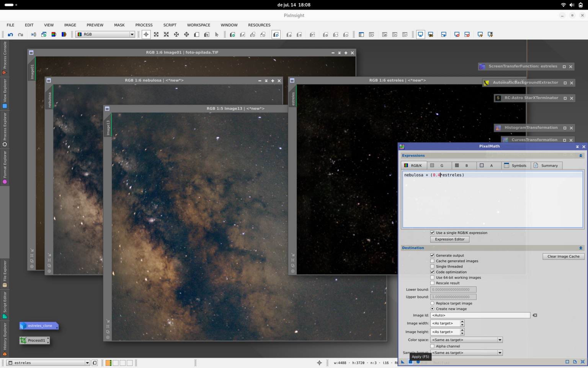Viewport: 588px width, 368px height.
Task: Select the crosshair Readout mode tool
Action: pyautogui.click(x=146, y=34)
